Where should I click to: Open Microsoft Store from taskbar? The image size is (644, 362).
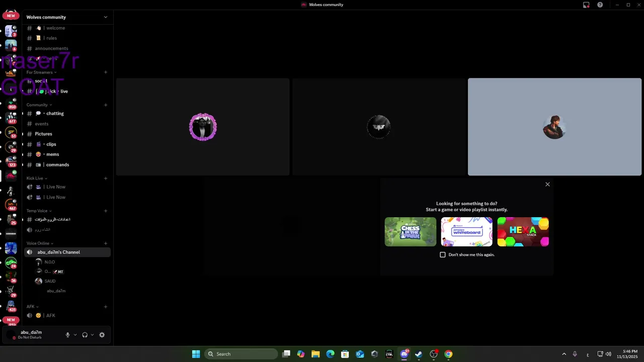point(345,354)
